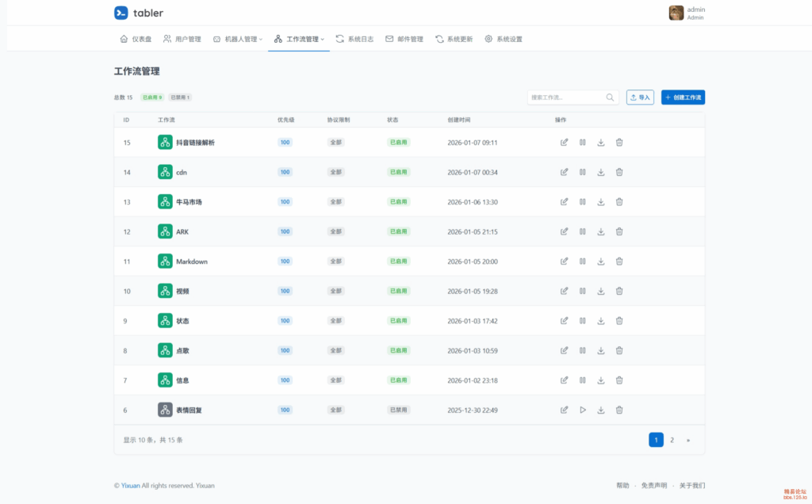Open the 系统日志 menu item
812x504 pixels.
click(354, 39)
